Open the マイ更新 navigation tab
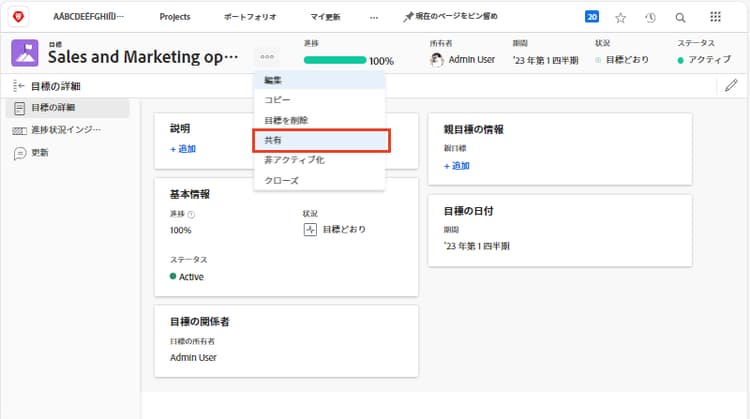 tap(325, 17)
